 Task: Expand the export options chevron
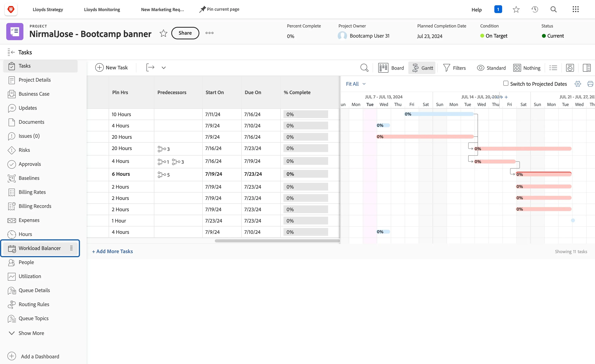[164, 68]
